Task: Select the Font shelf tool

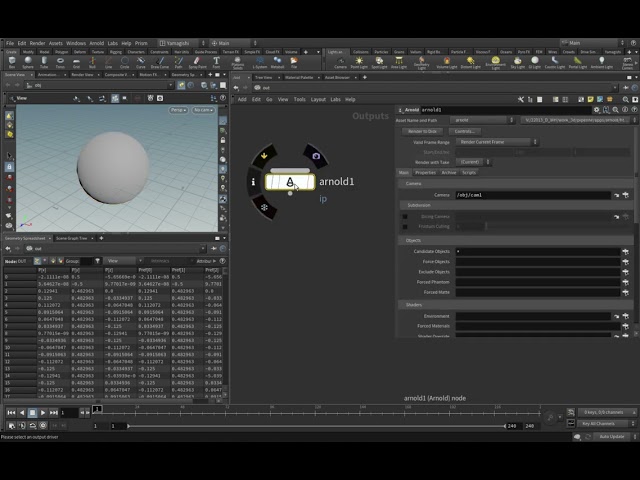Action: point(216,62)
